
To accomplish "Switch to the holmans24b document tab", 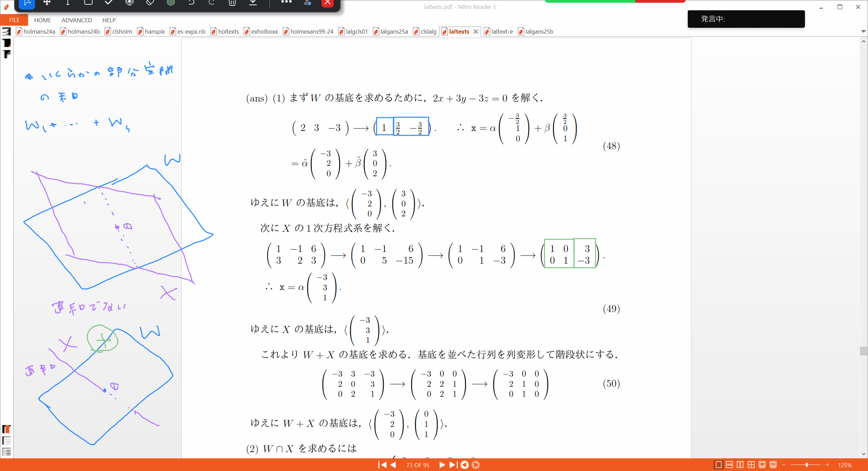I will [x=80, y=32].
